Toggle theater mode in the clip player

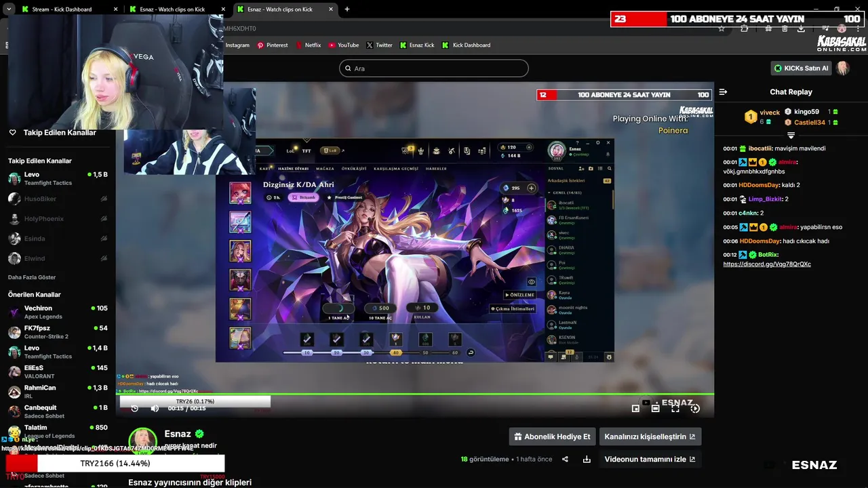tap(655, 408)
